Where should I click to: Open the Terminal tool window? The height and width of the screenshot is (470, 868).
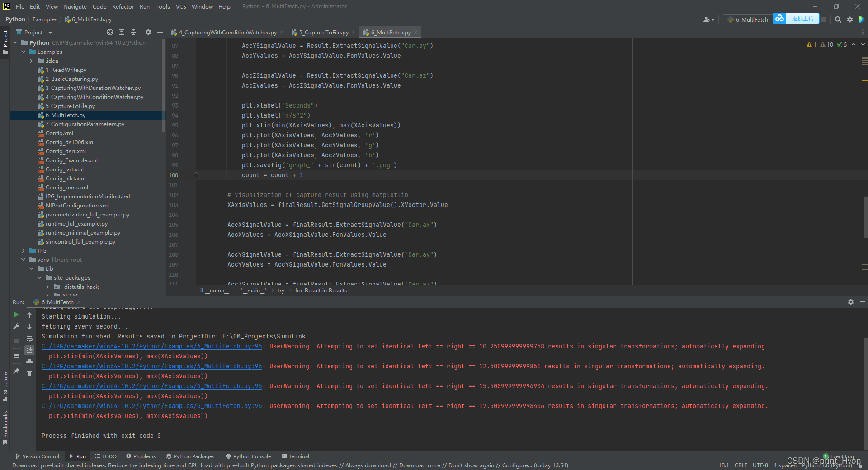tap(295, 456)
